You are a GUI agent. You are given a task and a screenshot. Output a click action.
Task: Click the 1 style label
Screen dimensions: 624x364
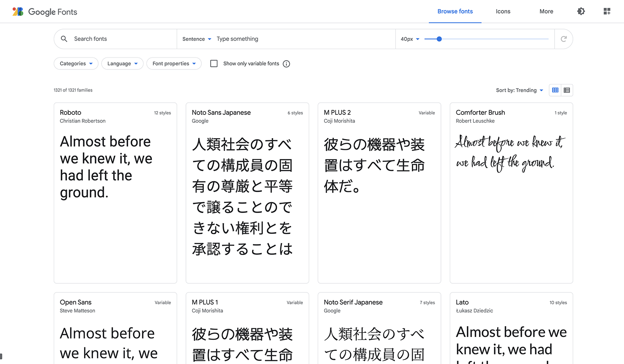pos(561,113)
